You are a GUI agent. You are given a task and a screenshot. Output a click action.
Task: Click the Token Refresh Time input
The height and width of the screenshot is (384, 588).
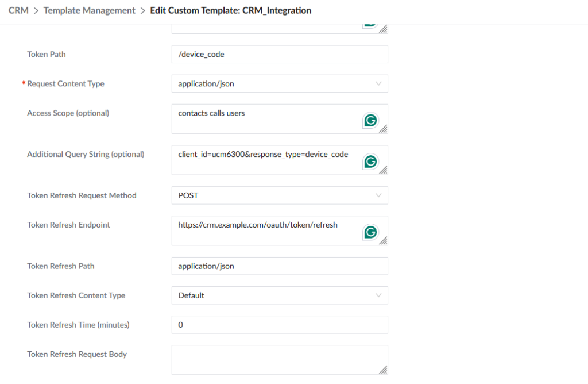click(280, 325)
